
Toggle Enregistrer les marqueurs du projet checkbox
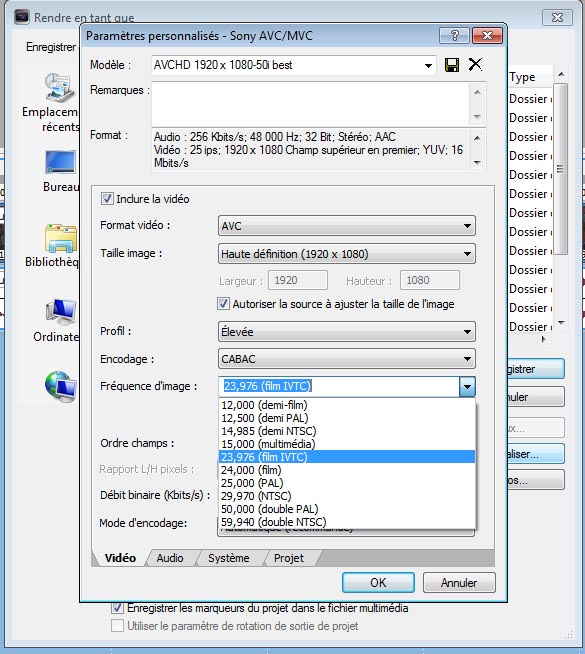(117, 608)
